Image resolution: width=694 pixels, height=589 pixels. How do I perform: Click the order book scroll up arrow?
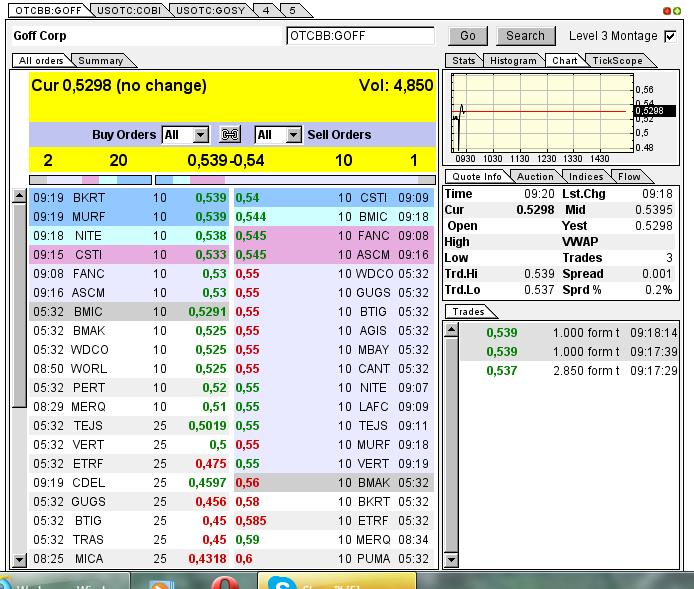point(19,195)
